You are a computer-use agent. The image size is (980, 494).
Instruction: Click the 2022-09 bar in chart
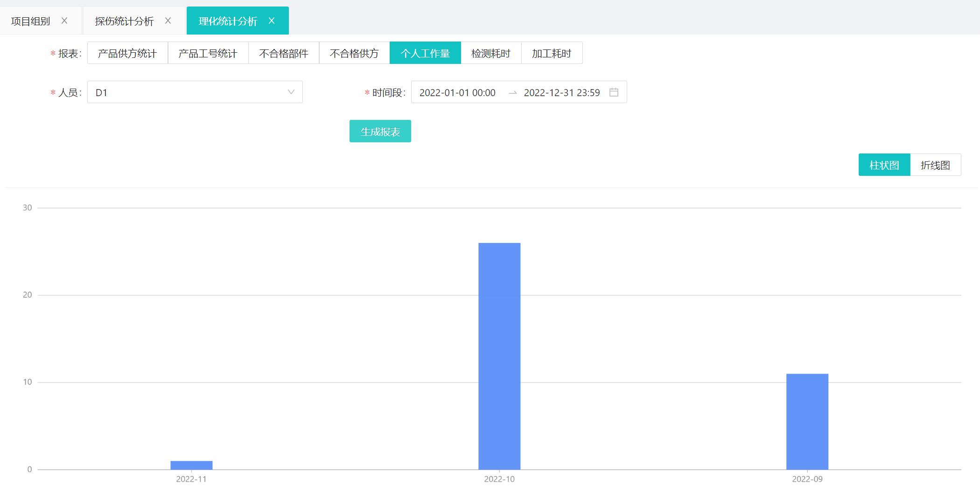click(x=807, y=421)
